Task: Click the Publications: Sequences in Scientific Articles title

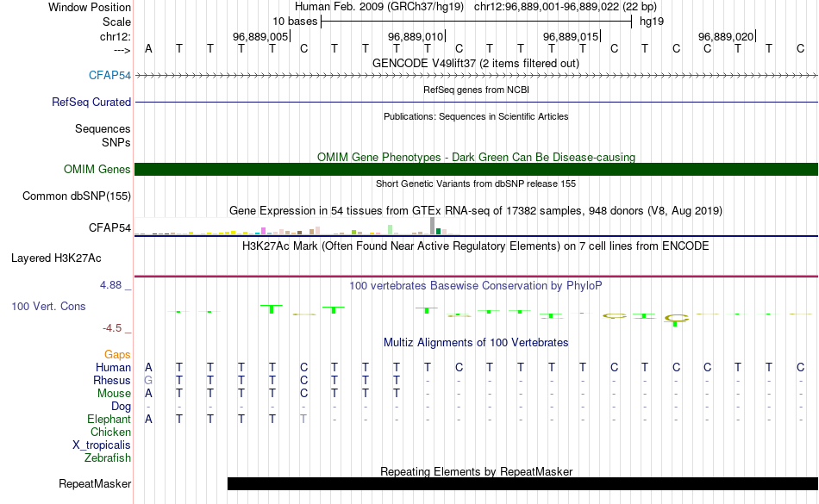Action: point(476,116)
